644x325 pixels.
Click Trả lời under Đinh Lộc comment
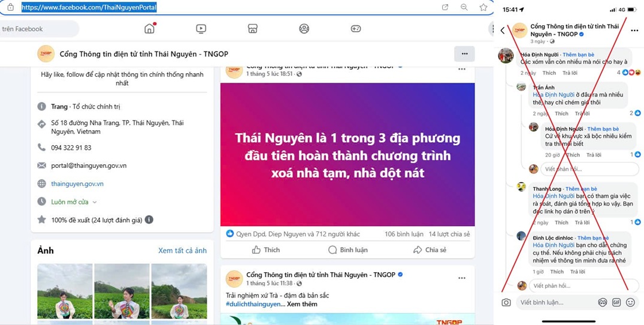pyautogui.click(x=578, y=272)
